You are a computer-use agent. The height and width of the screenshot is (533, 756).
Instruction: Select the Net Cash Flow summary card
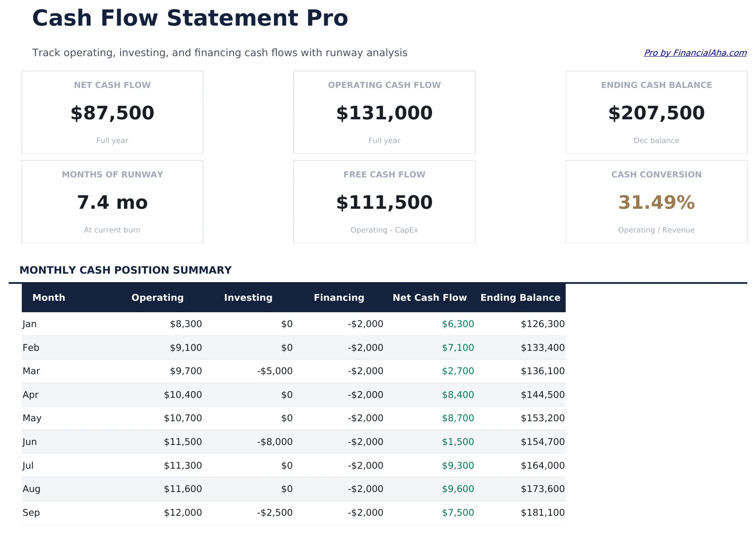(112, 112)
